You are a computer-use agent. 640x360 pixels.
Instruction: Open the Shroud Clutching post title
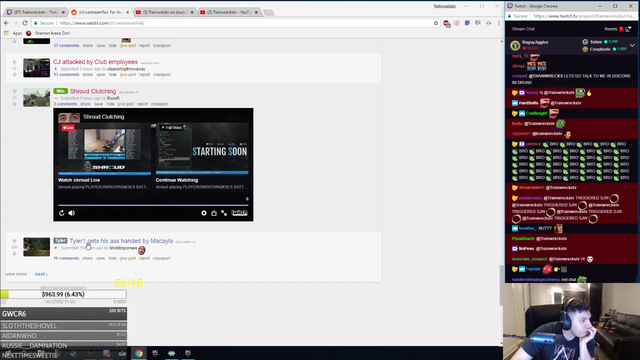pos(93,91)
